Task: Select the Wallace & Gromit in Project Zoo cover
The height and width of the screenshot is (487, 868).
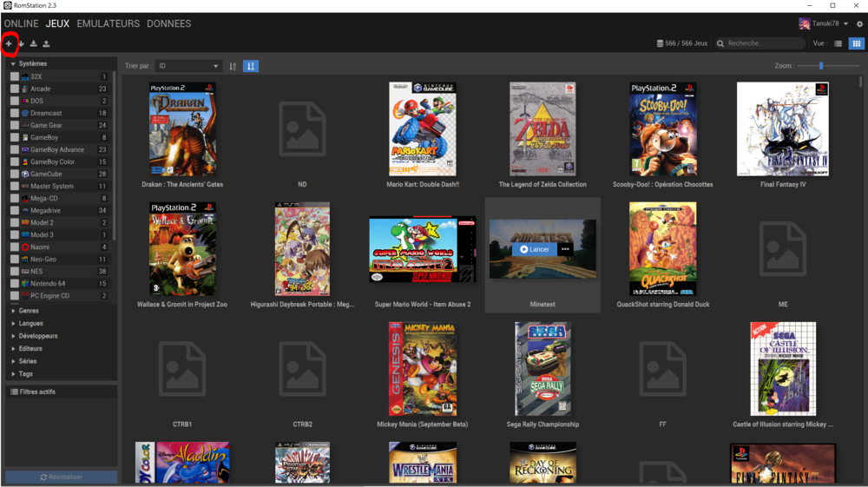Action: coord(182,249)
